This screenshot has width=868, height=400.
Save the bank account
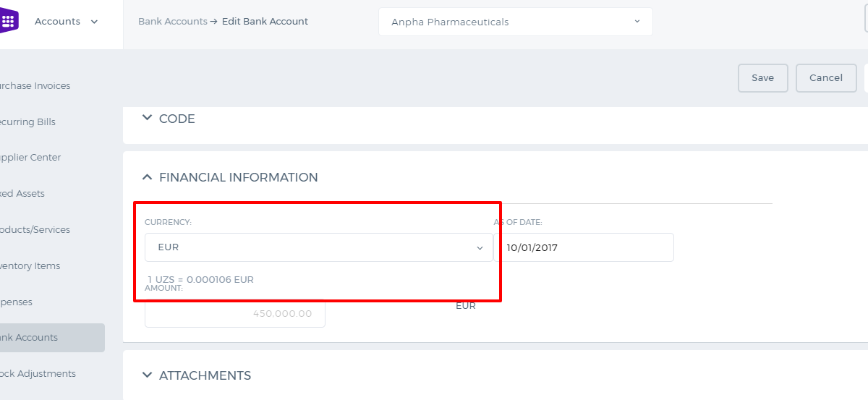click(x=762, y=78)
